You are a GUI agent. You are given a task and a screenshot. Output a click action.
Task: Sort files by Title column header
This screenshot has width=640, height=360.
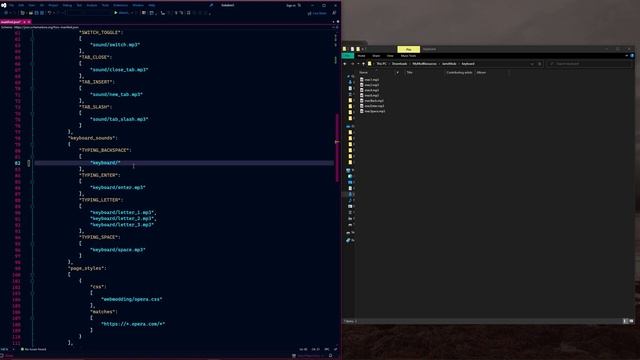point(409,73)
